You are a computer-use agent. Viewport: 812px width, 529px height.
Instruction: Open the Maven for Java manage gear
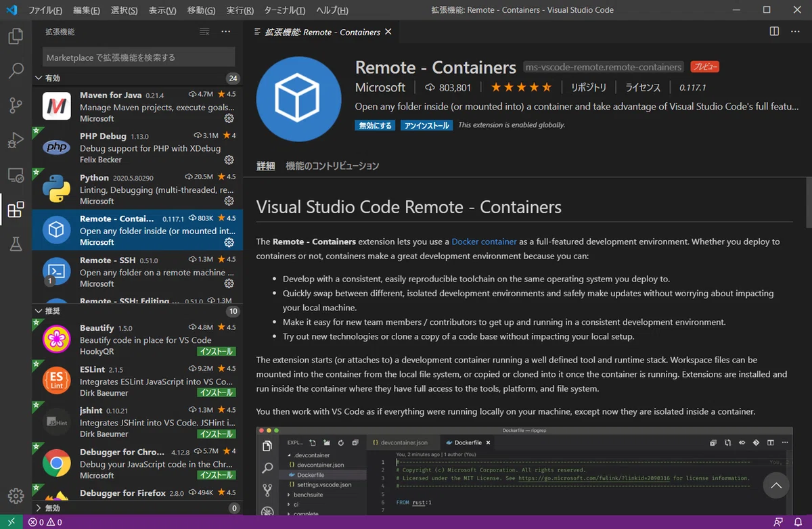(229, 118)
